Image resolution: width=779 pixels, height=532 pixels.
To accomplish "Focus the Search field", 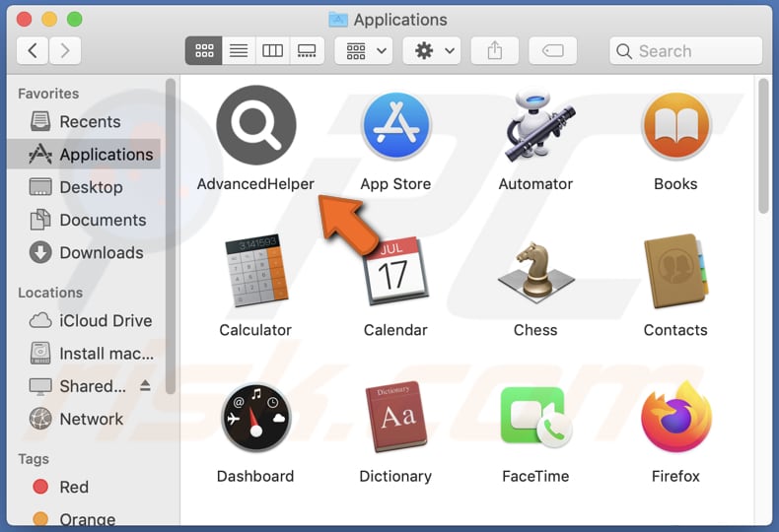I will click(x=686, y=50).
